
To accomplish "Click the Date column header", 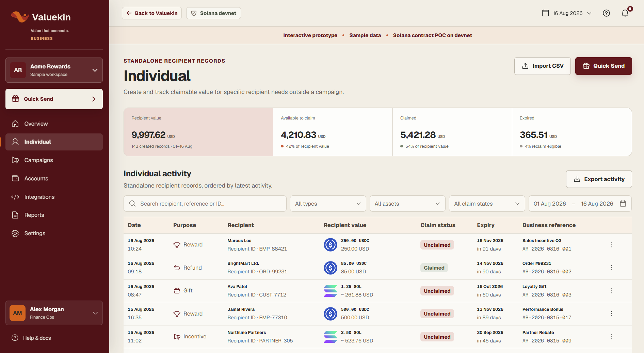I will click(x=134, y=225).
